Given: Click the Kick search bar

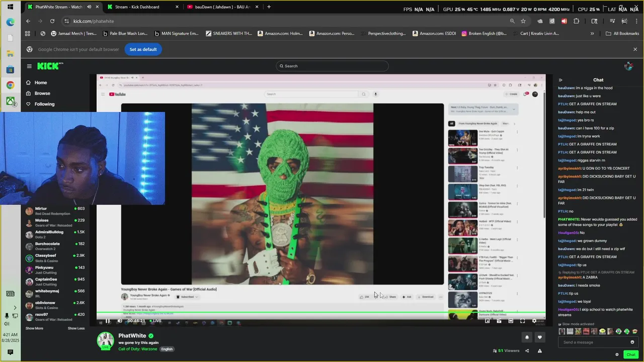Looking at the screenshot, I should [x=332, y=66].
